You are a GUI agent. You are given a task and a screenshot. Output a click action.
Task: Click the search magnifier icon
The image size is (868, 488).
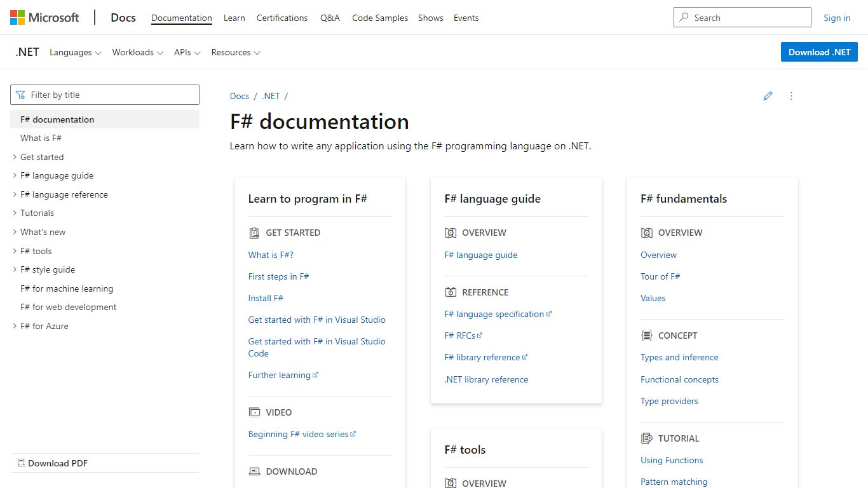click(x=684, y=18)
